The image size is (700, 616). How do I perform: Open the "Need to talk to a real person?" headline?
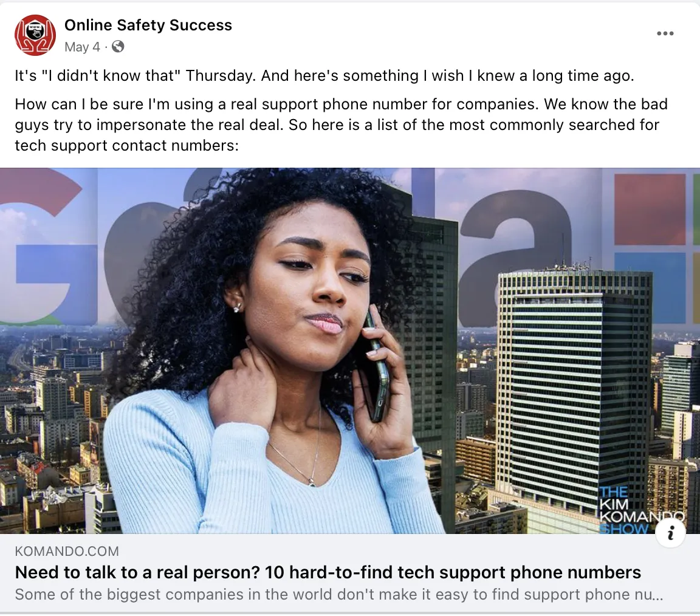[328, 572]
